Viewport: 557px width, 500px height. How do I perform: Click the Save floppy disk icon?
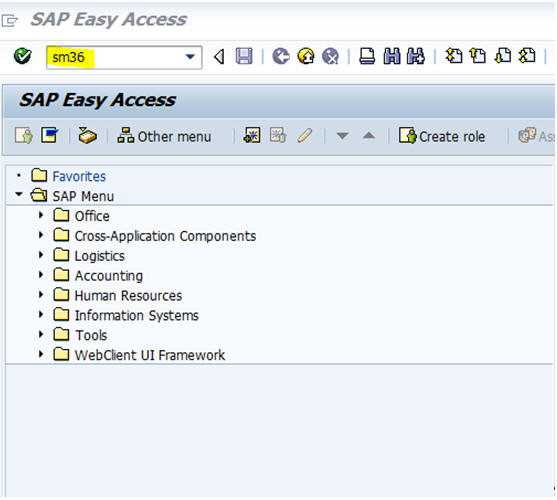tap(244, 56)
